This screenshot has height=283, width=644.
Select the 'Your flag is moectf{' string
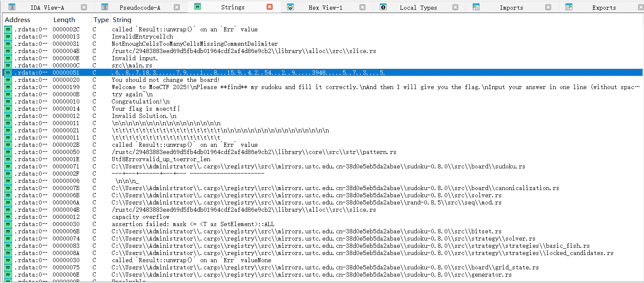coord(142,109)
